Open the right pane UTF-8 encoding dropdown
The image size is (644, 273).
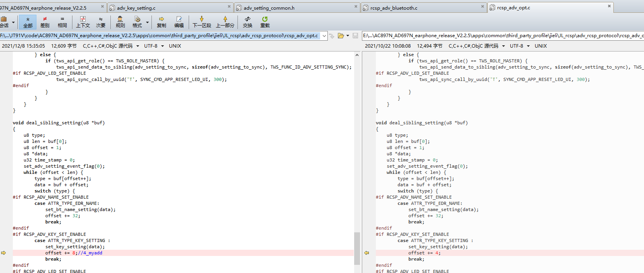(528, 46)
